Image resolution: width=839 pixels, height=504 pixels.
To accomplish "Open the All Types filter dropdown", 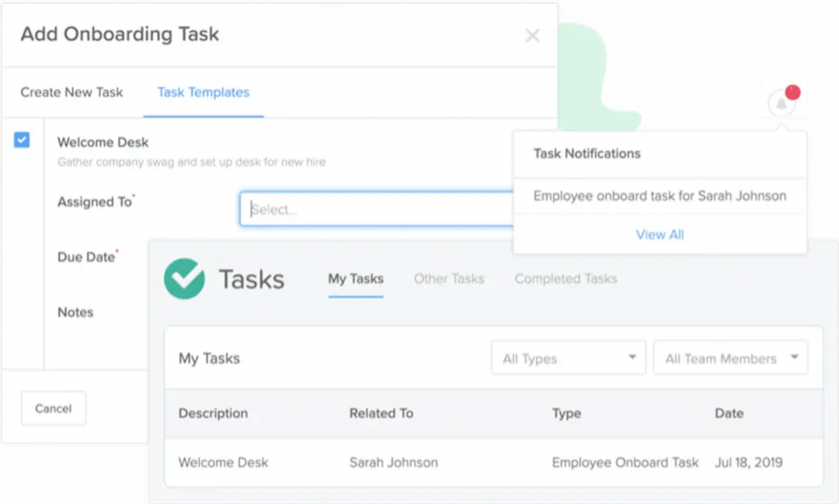I will click(568, 357).
